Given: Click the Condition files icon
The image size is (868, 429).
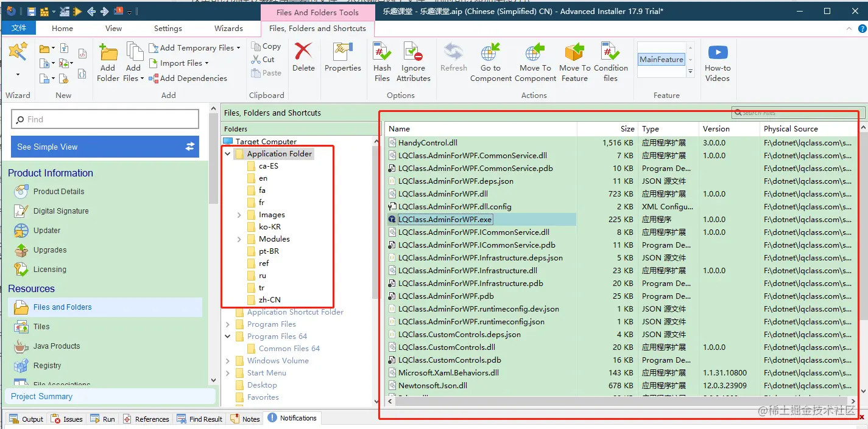Looking at the screenshot, I should [x=610, y=52].
